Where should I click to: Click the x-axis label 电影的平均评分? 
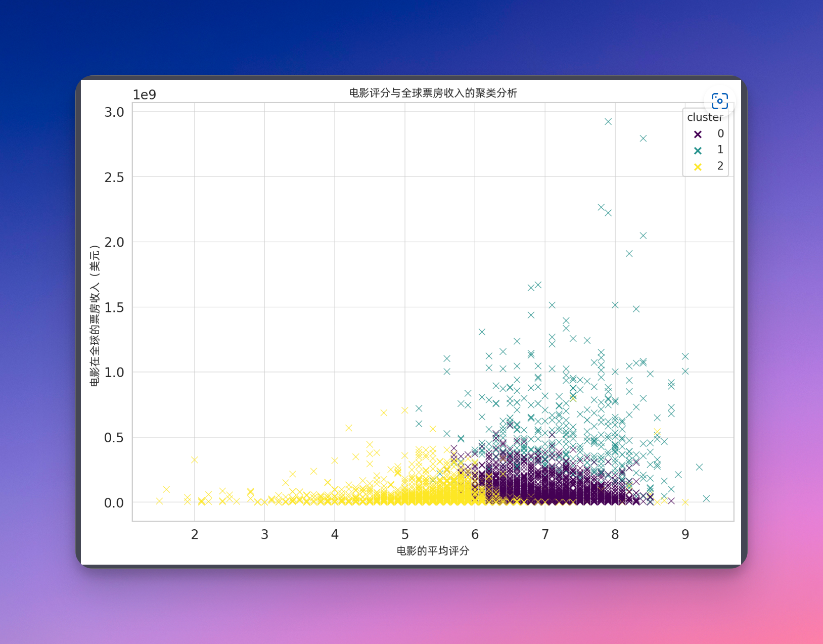433,550
